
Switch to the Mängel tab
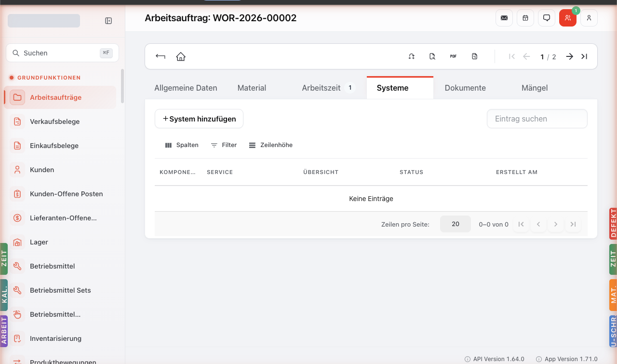[x=535, y=88]
